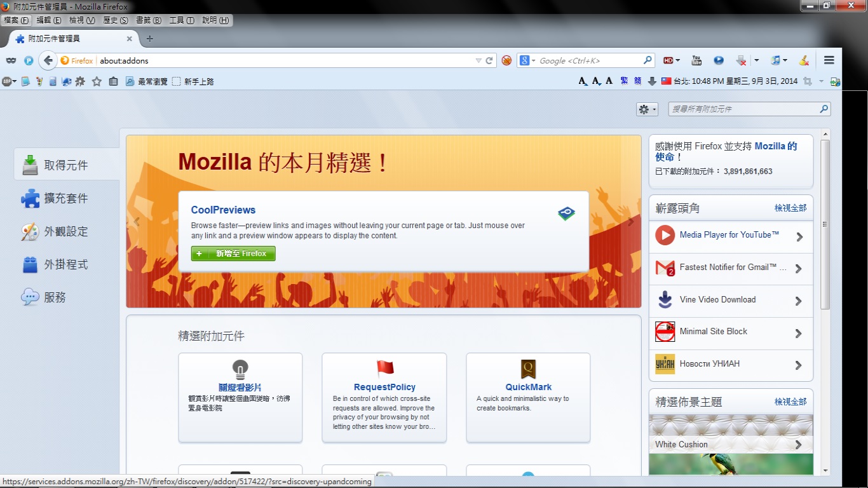Open the add-ons manager gear tools dropdown
The height and width of the screenshot is (488, 868).
point(647,109)
